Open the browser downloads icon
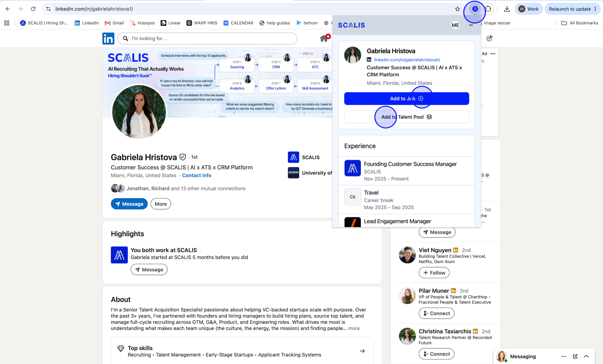The image size is (603, 364). 507,9
